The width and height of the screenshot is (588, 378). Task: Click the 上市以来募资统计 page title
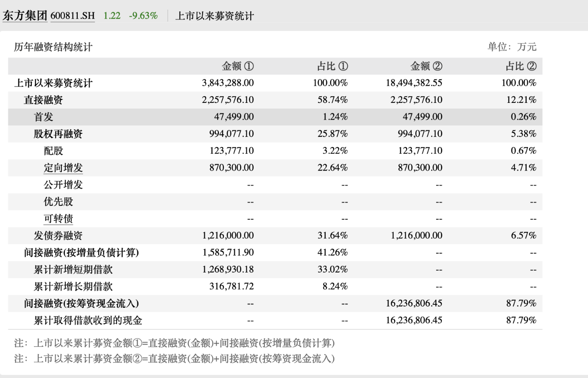coord(215,16)
